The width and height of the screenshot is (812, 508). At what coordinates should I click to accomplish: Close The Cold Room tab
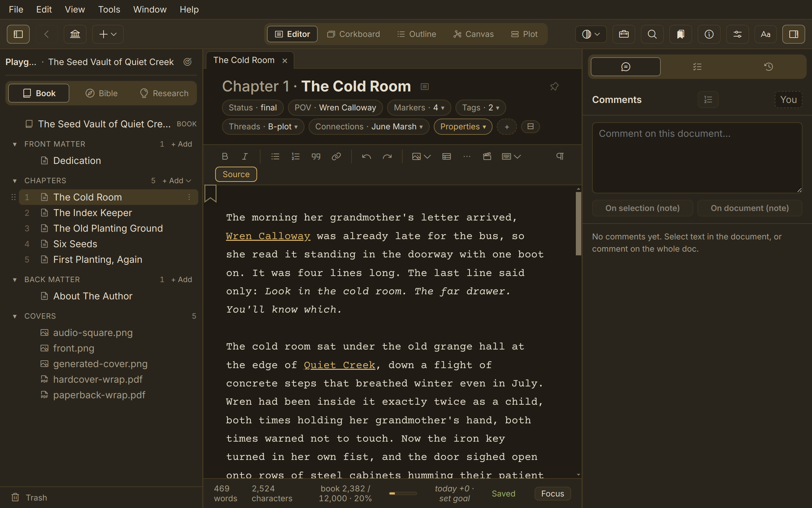(285, 61)
